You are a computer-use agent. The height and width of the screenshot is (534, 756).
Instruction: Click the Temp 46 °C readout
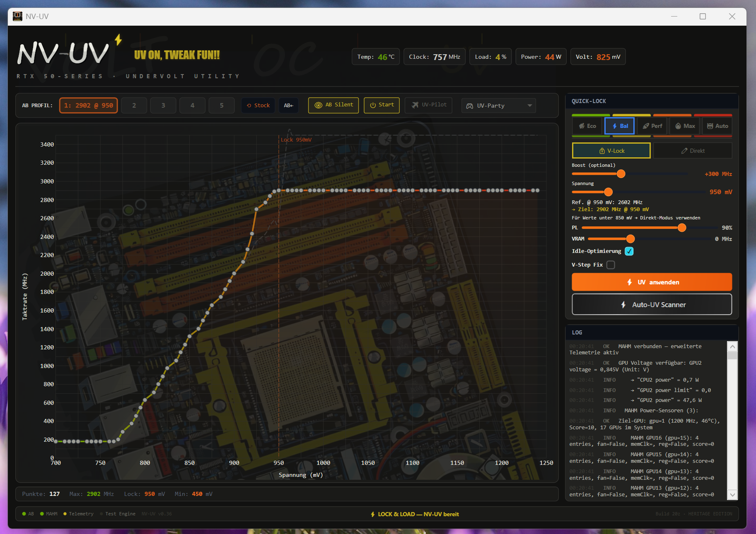coord(376,57)
